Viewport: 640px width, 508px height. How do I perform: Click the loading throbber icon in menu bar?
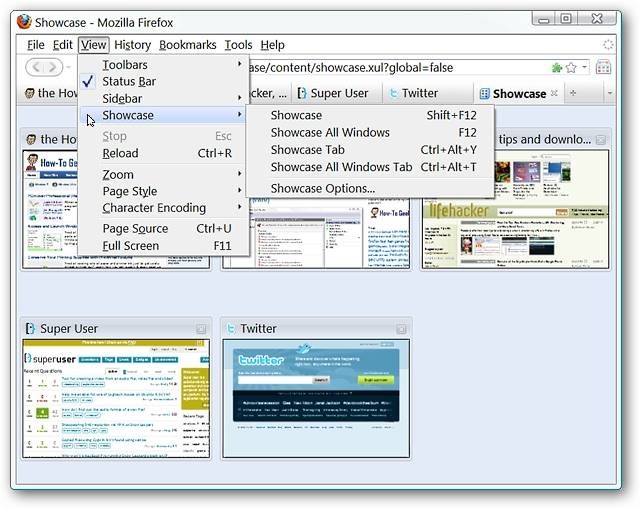[x=608, y=44]
